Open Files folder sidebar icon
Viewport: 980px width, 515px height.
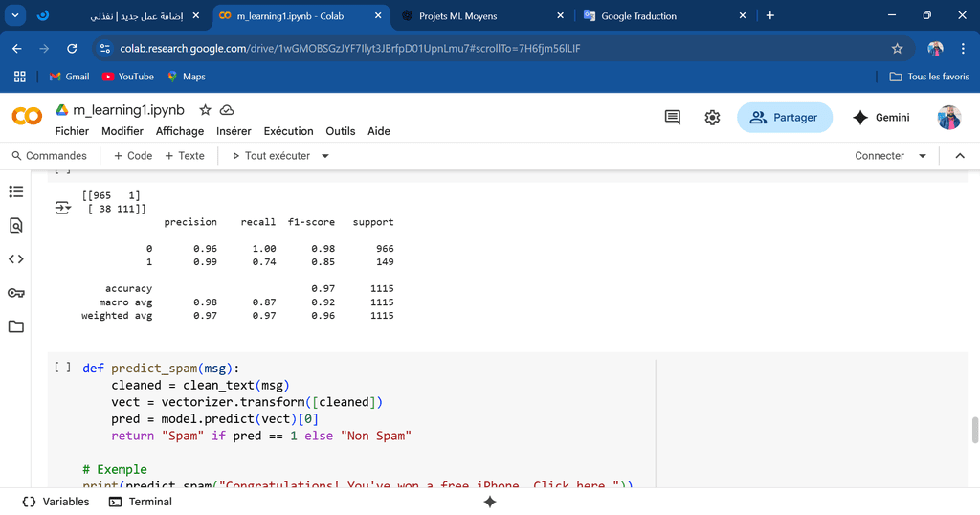click(16, 326)
